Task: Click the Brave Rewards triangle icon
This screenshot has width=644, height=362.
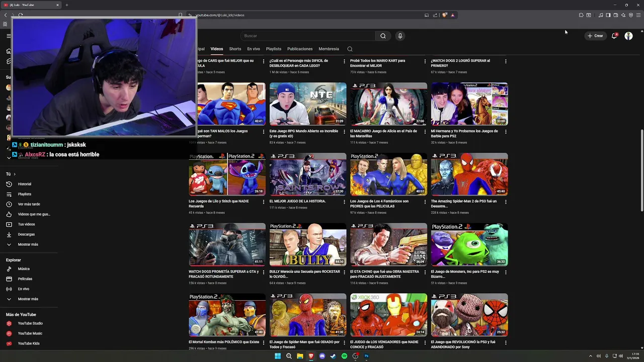Action: click(x=452, y=15)
